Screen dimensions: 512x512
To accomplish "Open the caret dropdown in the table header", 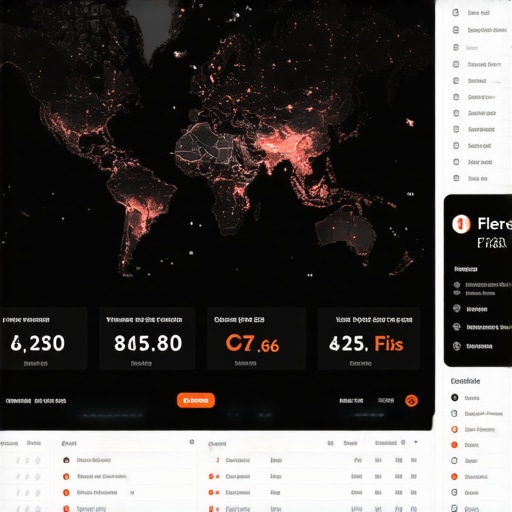I will click(416, 442).
